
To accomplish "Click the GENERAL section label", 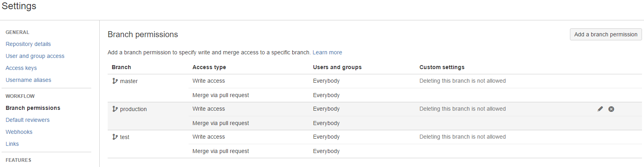I will [17, 32].
